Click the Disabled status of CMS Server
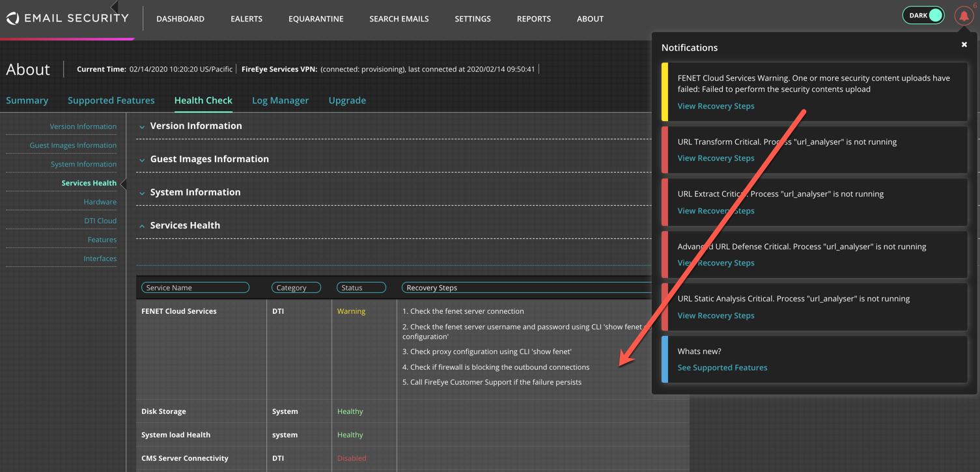This screenshot has width=980, height=472. pyautogui.click(x=352, y=458)
